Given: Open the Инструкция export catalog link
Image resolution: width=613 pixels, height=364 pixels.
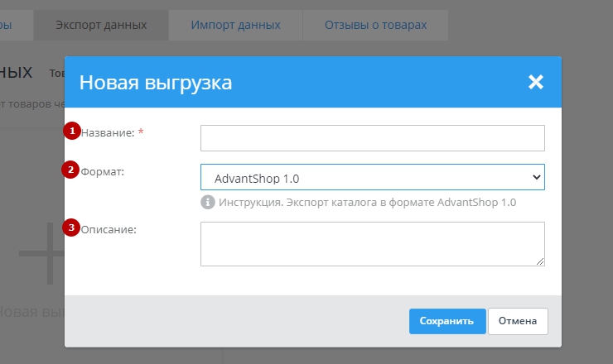Looking at the screenshot, I should click(x=368, y=202).
